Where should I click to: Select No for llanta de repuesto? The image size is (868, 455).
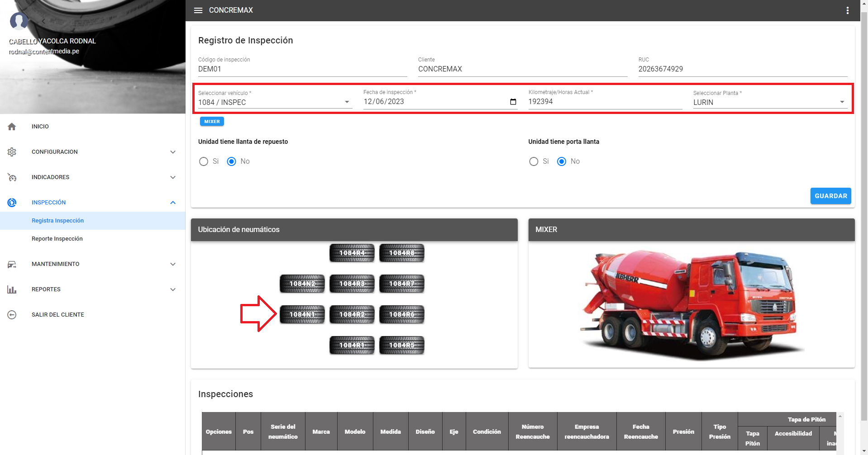pyautogui.click(x=231, y=161)
